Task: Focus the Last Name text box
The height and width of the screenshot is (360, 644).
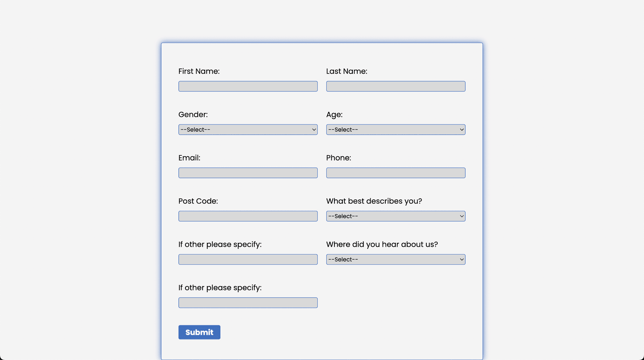Action: coord(395,86)
